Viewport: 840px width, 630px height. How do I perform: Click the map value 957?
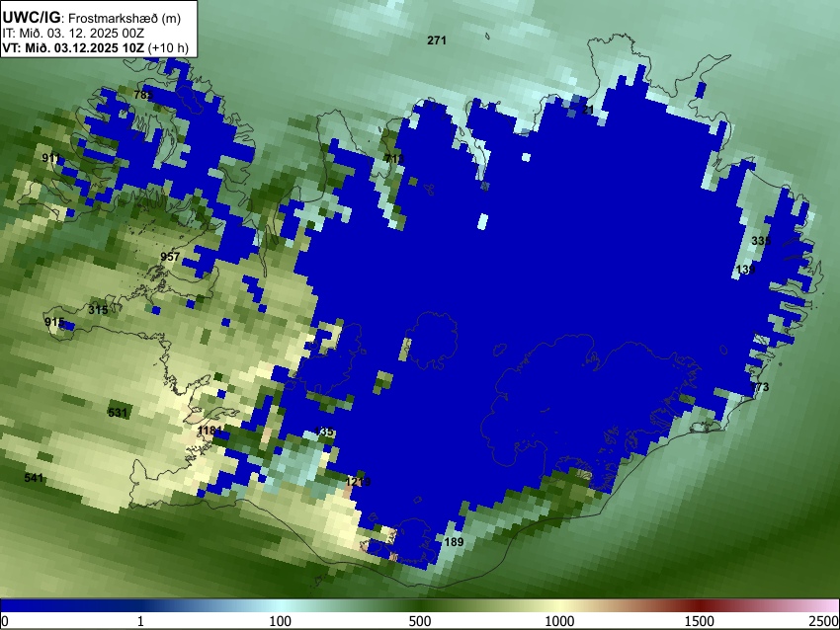pyautogui.click(x=170, y=257)
